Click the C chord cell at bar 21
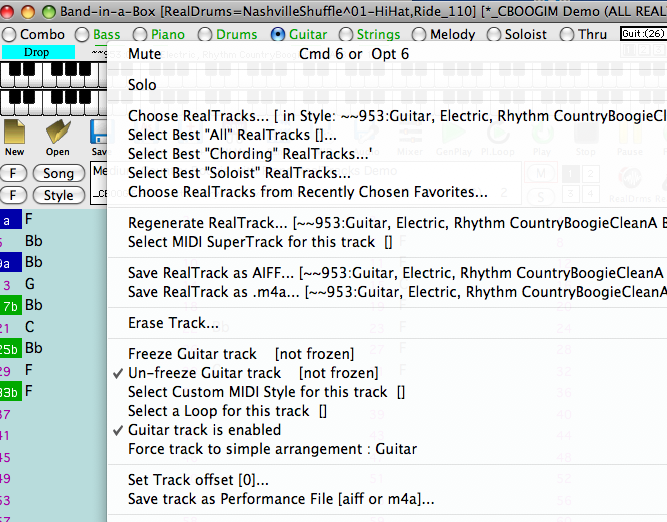This screenshot has width=667, height=522. point(30,327)
